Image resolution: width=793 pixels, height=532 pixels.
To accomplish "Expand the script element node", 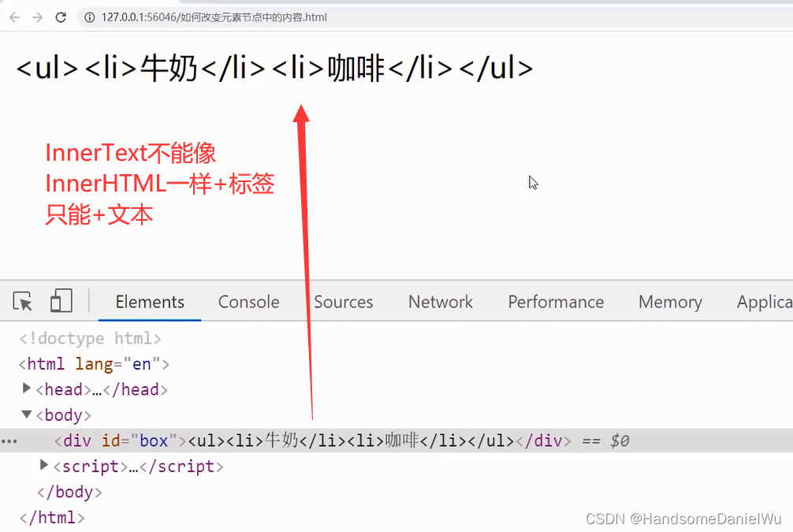I will coord(44,466).
